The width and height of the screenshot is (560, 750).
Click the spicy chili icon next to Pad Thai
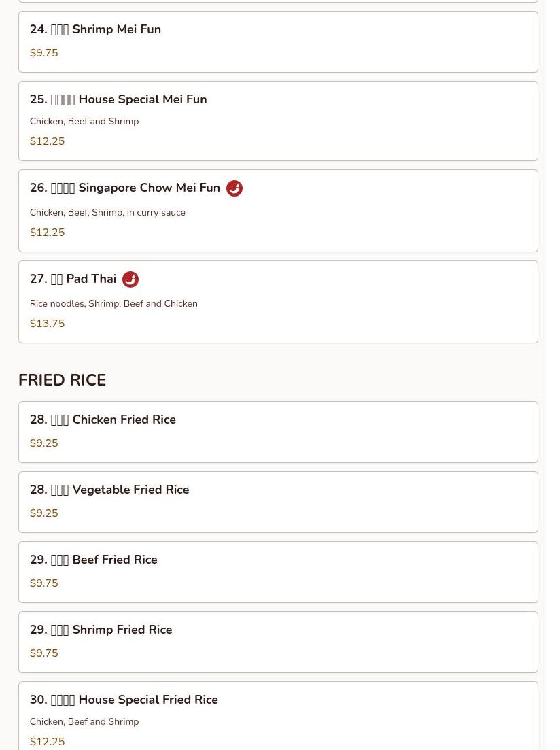(x=130, y=279)
